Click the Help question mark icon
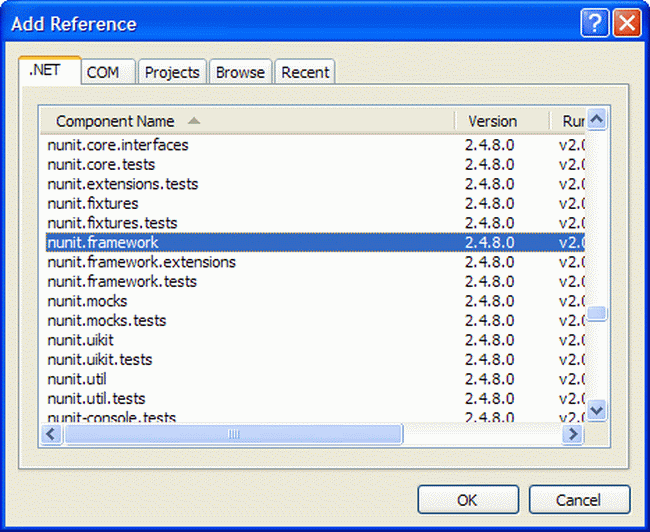 click(594, 23)
